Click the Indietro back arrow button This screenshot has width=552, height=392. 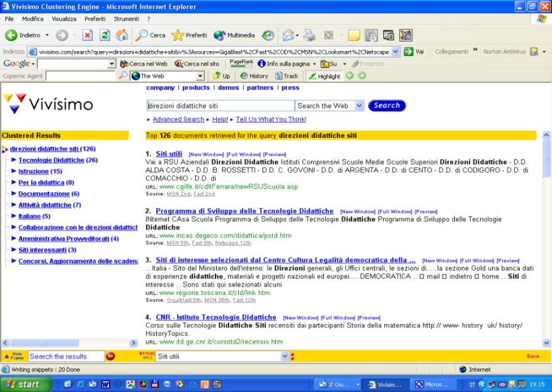23,35
